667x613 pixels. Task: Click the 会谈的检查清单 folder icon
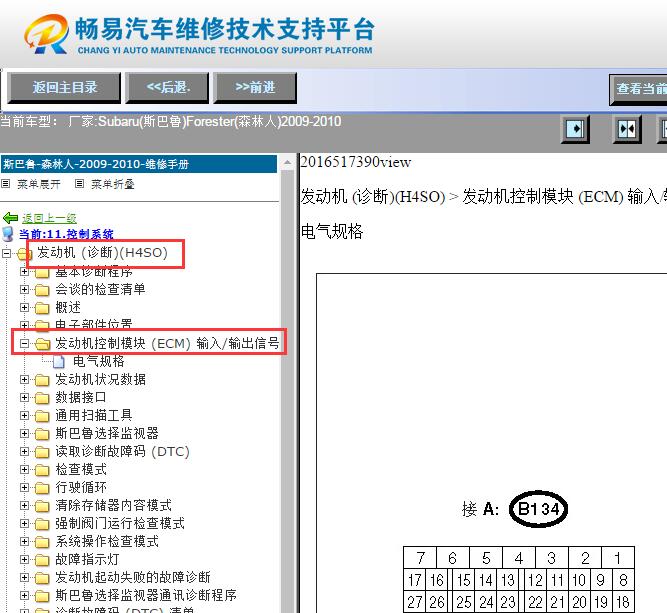[x=42, y=290]
